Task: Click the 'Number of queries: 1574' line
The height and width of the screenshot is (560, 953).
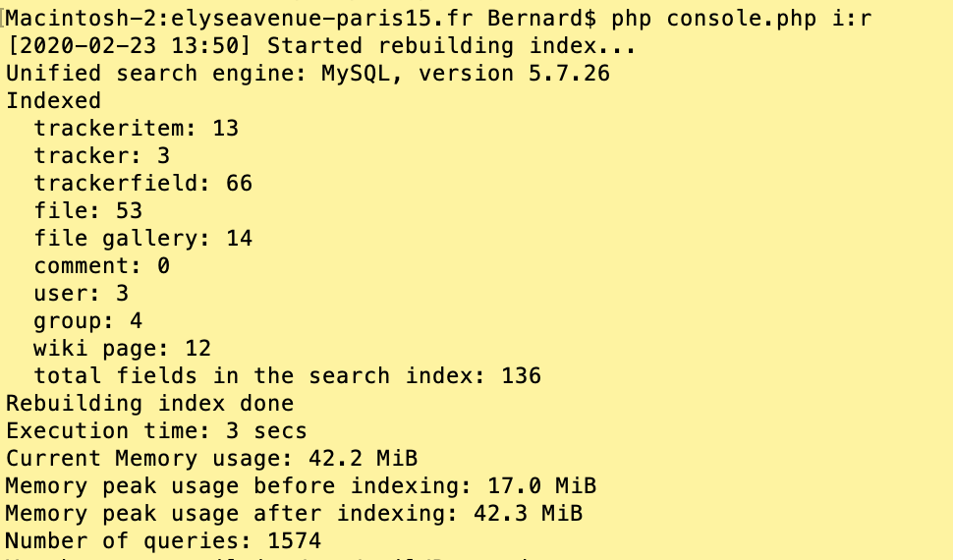Action: 163,540
